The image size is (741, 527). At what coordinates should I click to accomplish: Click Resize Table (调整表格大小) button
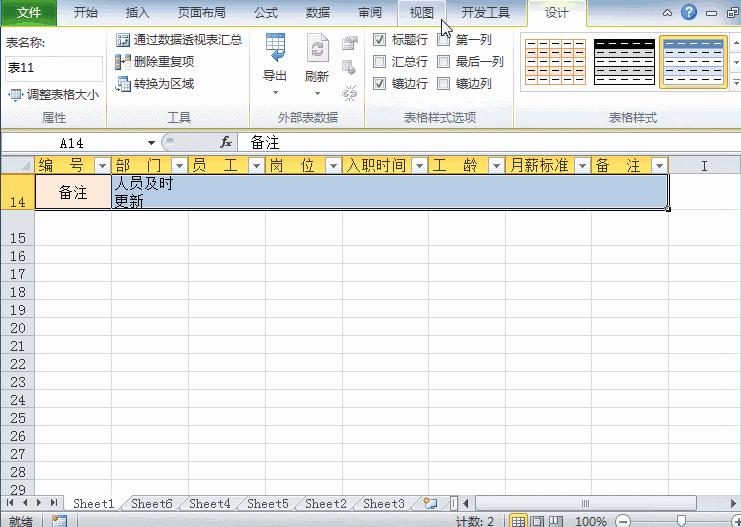54,95
